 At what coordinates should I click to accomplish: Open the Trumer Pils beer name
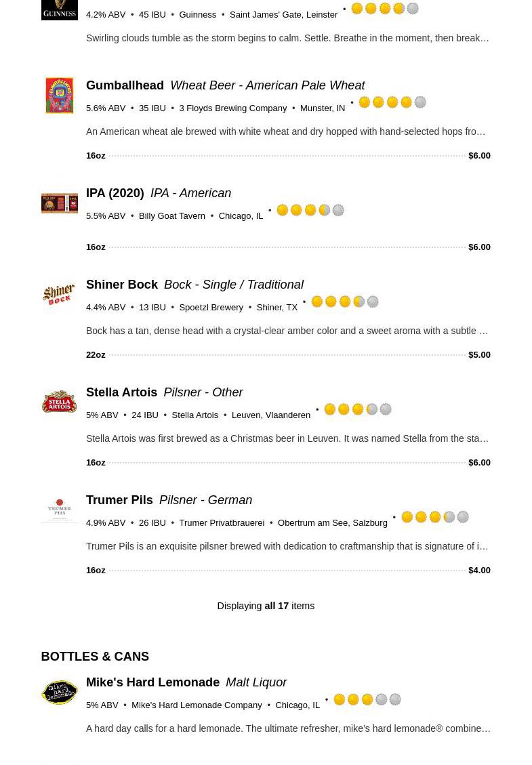tap(119, 500)
